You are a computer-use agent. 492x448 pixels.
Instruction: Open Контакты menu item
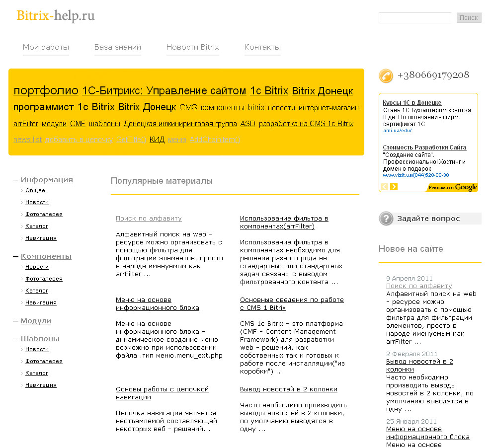[262, 47]
